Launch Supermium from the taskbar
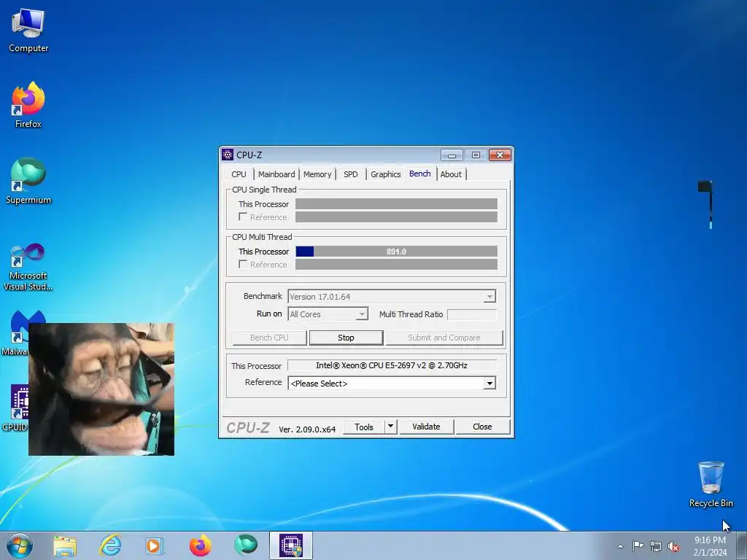Viewport: 747px width, 560px height. coord(245,545)
